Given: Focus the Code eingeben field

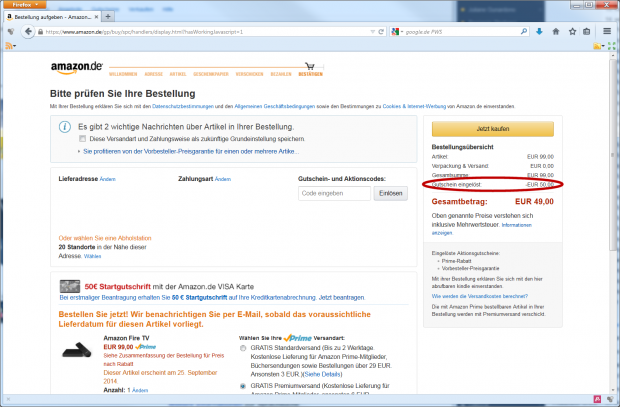Looking at the screenshot, I should coord(335,193).
